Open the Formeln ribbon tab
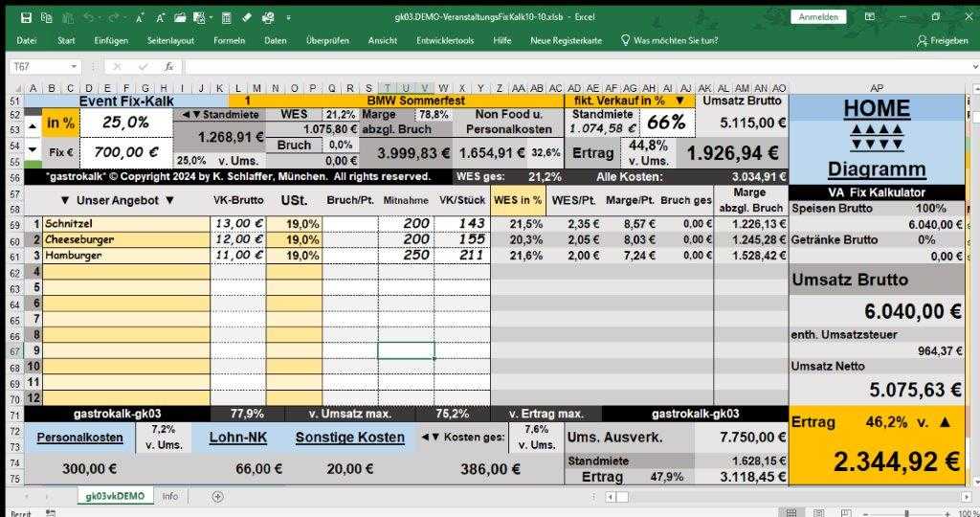Image resolution: width=980 pixels, height=517 pixels. point(229,40)
